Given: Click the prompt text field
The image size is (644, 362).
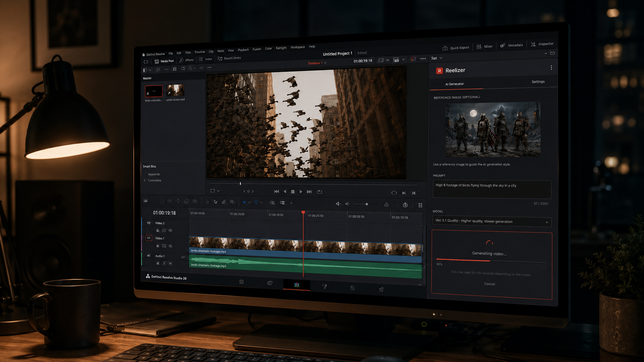Looking at the screenshot, I should [492, 189].
